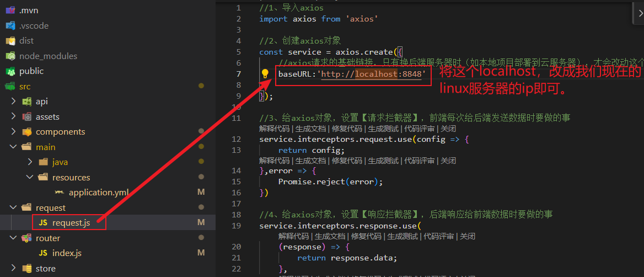The width and height of the screenshot is (644, 277).
Task: Click 关闭 in the lens above line 12
Action: coord(448,129)
